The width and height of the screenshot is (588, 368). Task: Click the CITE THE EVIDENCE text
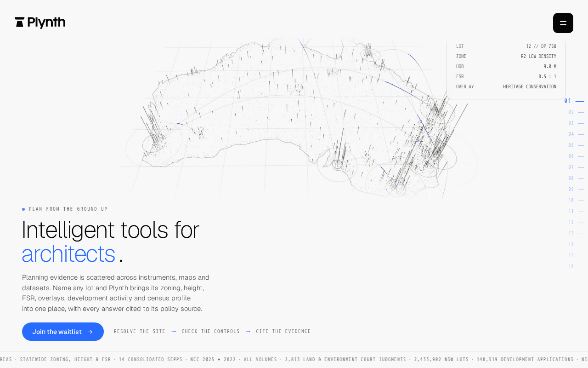tap(283, 332)
